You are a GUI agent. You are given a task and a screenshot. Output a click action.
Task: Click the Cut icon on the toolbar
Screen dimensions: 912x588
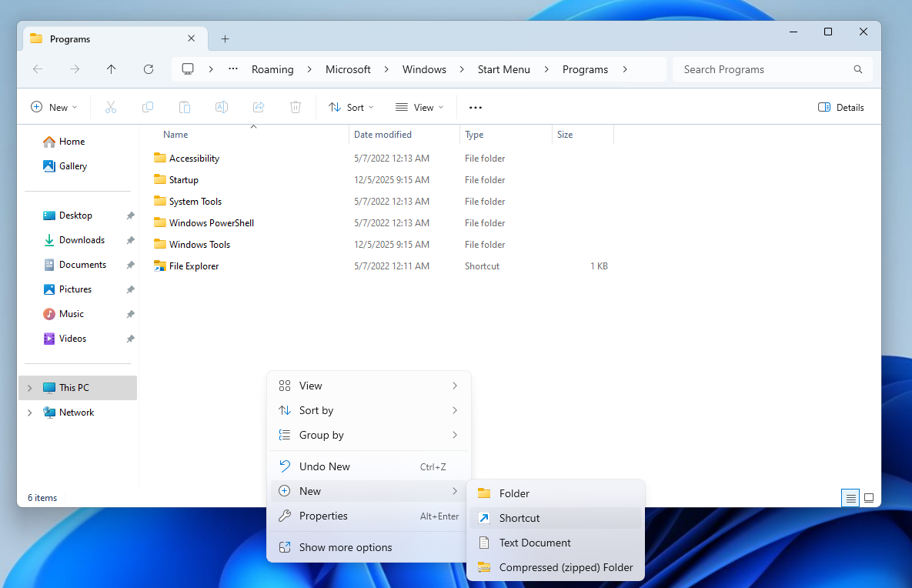pyautogui.click(x=111, y=107)
